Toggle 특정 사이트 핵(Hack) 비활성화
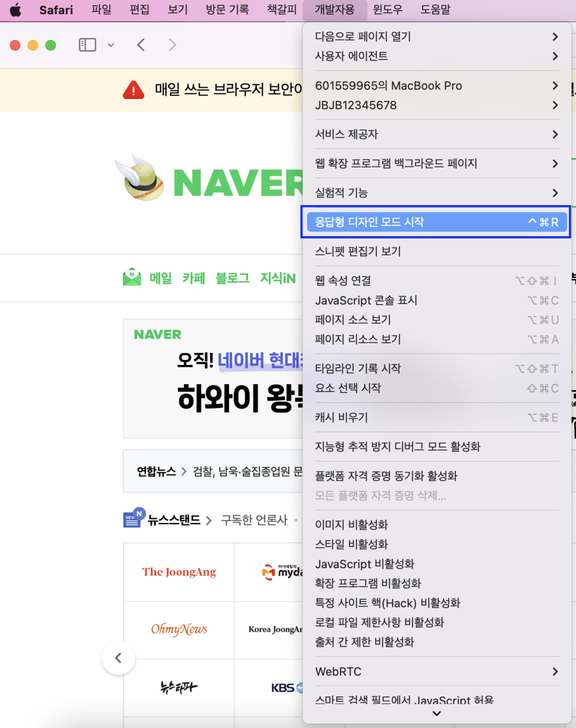The width and height of the screenshot is (576, 728). (436, 603)
